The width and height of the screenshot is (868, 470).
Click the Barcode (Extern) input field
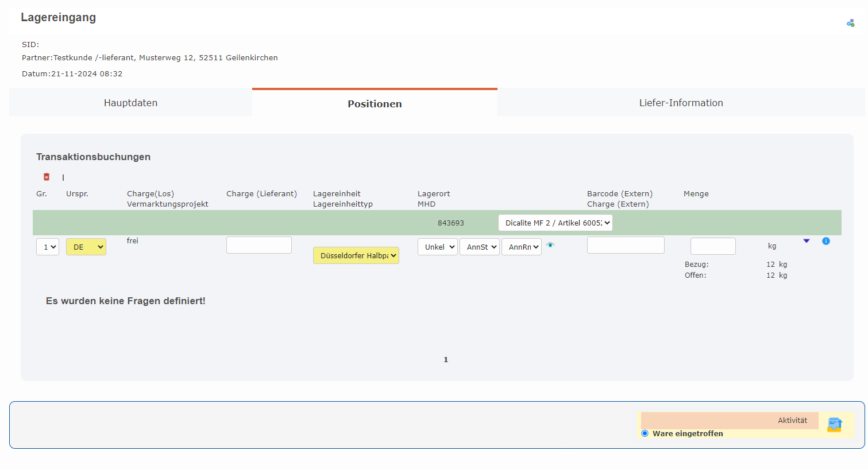click(x=626, y=245)
